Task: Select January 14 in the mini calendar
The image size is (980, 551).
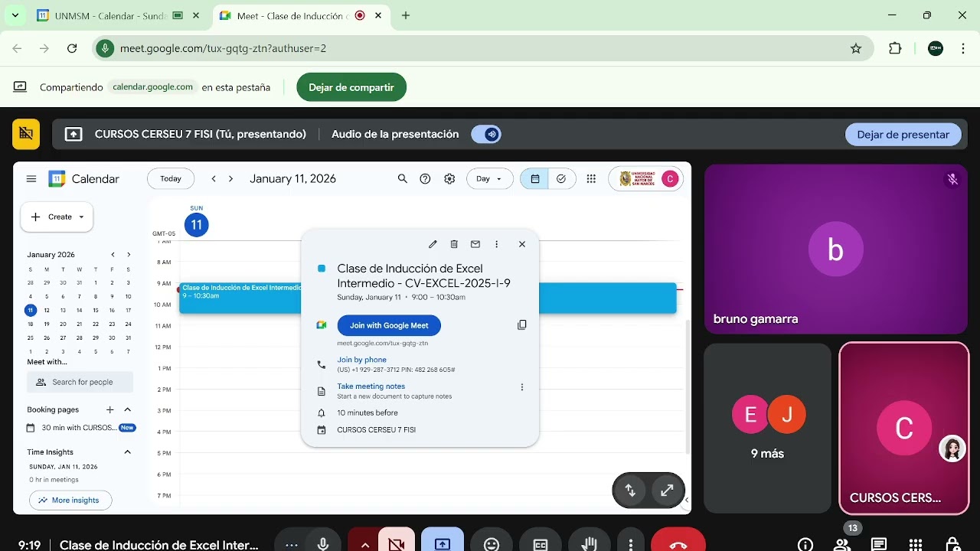Action: [79, 310]
